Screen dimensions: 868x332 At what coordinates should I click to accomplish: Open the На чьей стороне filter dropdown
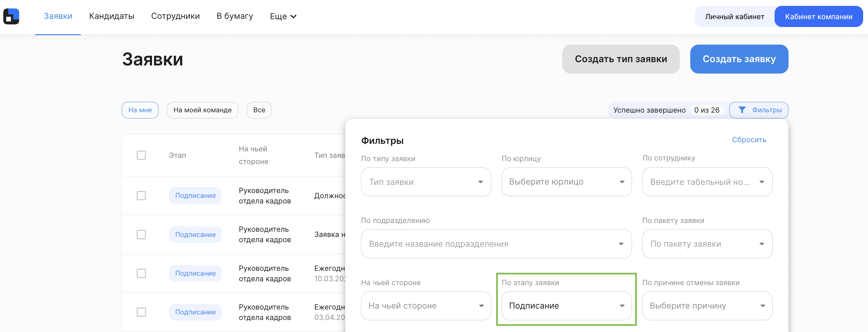point(426,306)
